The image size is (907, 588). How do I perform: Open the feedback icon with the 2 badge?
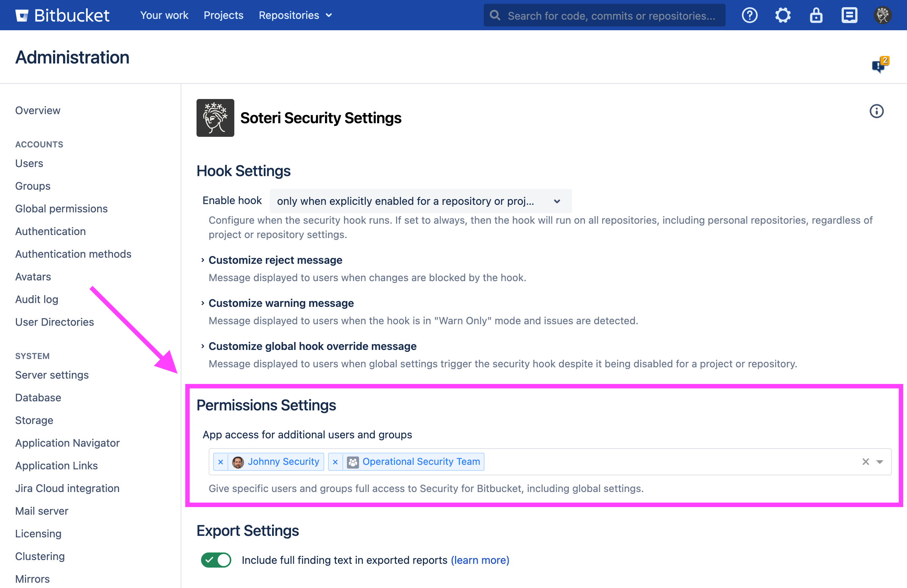coord(879,65)
